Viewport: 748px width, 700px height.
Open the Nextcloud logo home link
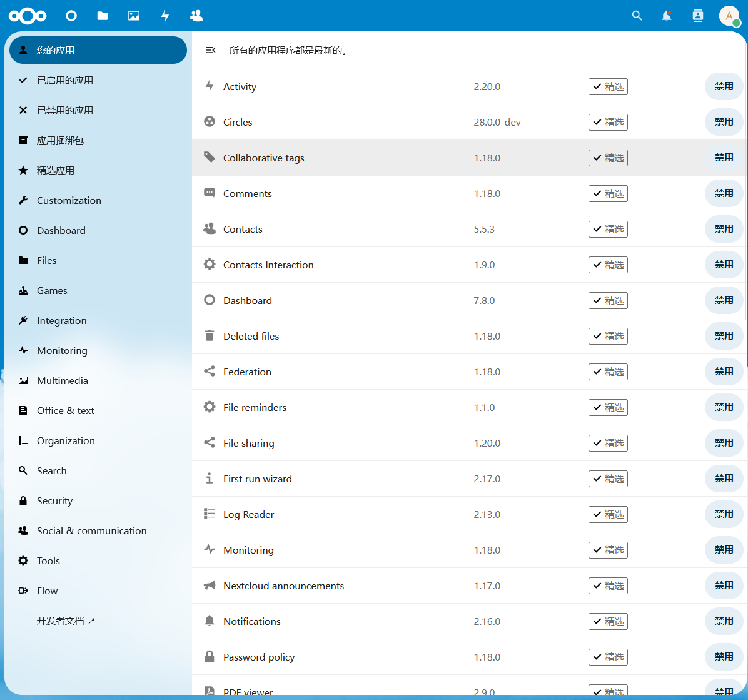pos(28,16)
